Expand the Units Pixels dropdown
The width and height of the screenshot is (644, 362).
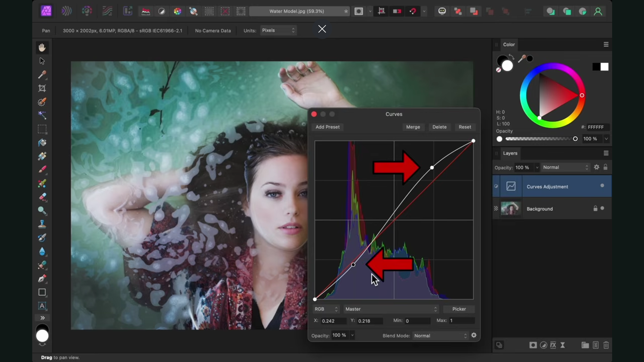[x=278, y=30]
